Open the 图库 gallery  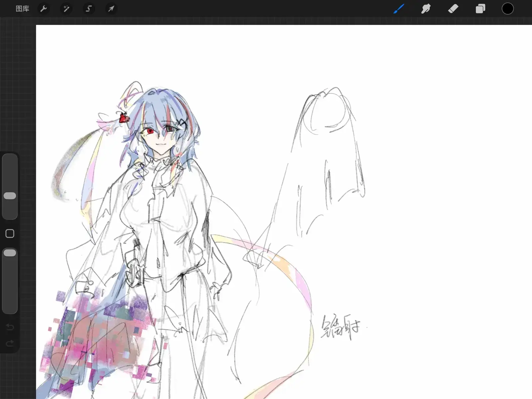click(x=22, y=9)
